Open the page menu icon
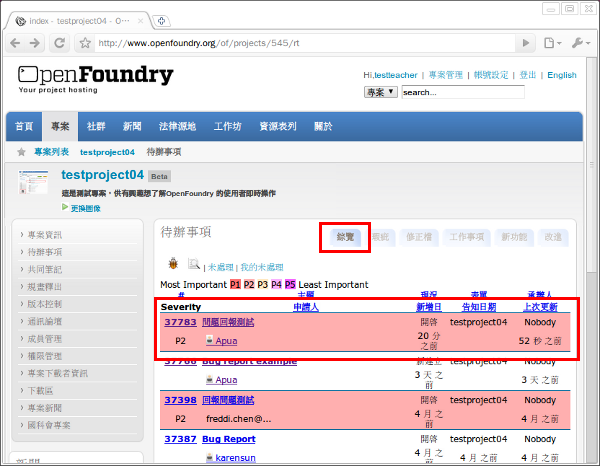 553,43
